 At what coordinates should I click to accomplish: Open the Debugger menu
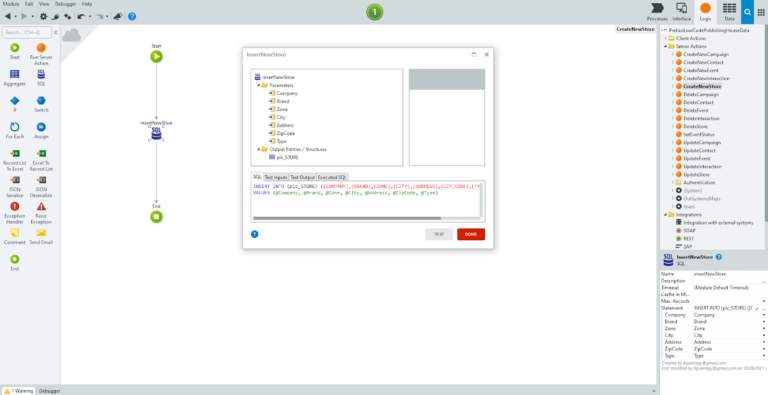point(65,4)
